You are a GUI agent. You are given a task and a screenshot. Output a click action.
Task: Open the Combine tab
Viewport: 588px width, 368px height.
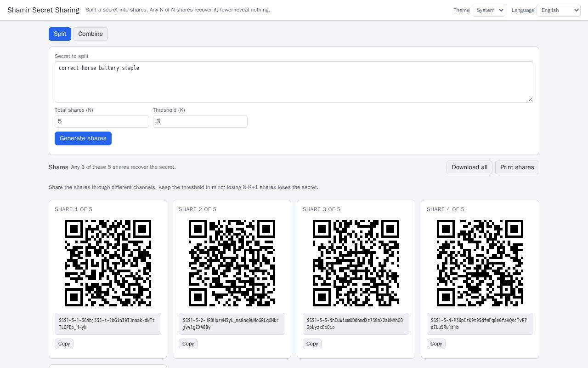90,34
